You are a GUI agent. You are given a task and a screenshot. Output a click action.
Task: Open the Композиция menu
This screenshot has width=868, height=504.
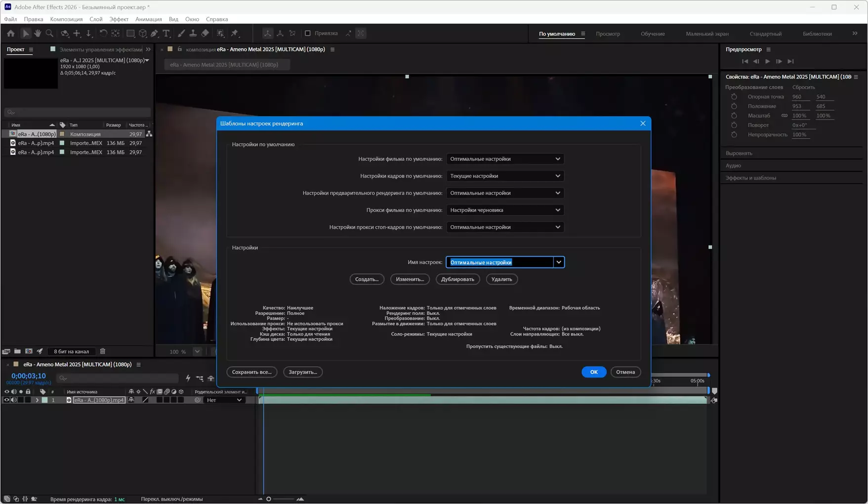coord(66,19)
